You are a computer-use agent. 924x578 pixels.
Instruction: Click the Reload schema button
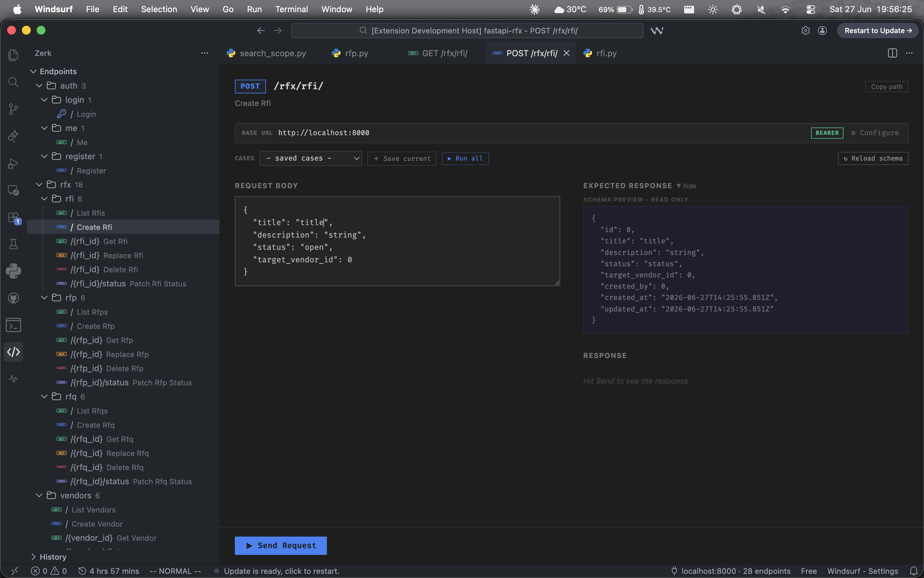tap(873, 158)
